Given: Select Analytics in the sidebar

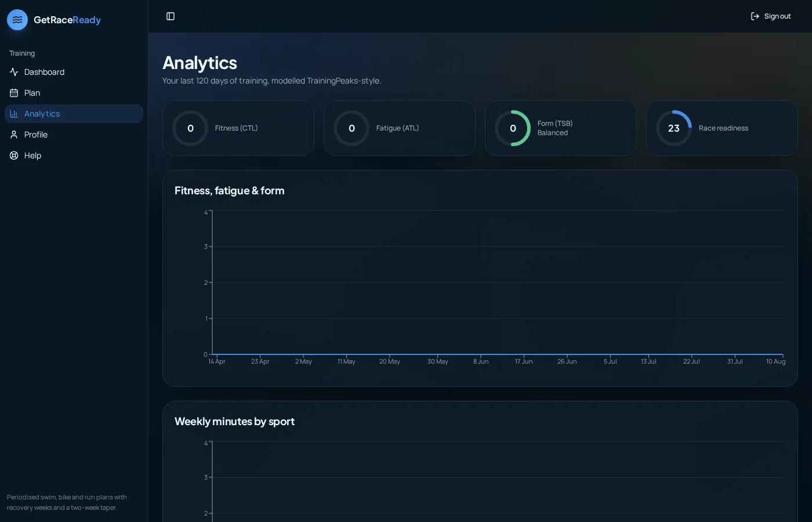Looking at the screenshot, I should (74, 114).
